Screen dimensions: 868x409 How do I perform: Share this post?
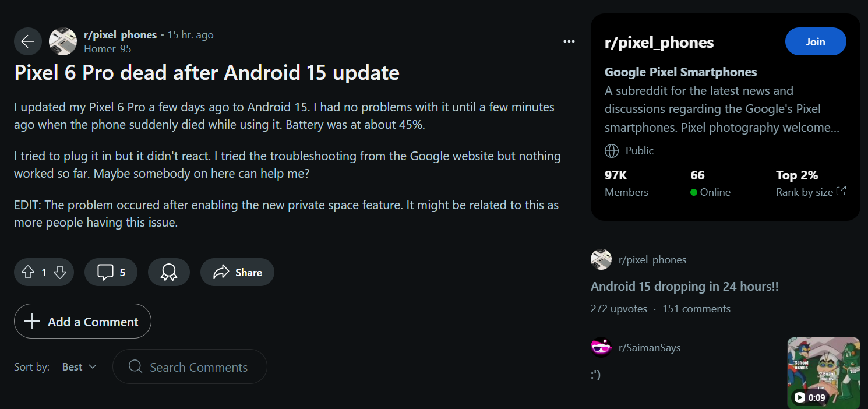click(x=237, y=272)
